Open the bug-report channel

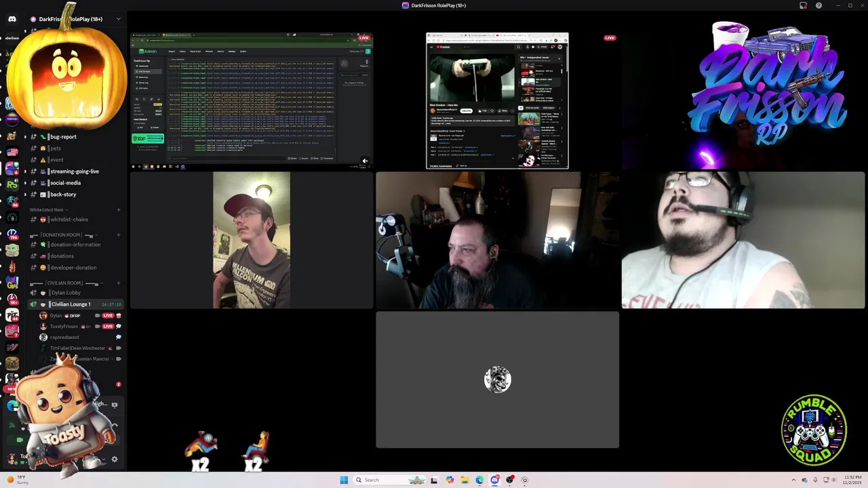click(75, 137)
